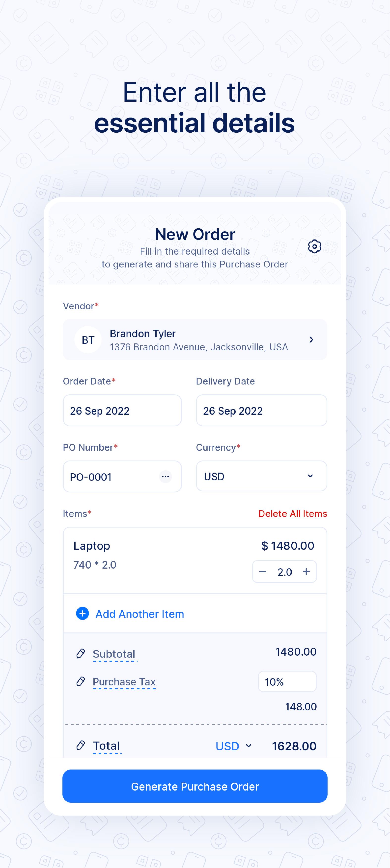Tap the blue plus circle icon

(83, 614)
